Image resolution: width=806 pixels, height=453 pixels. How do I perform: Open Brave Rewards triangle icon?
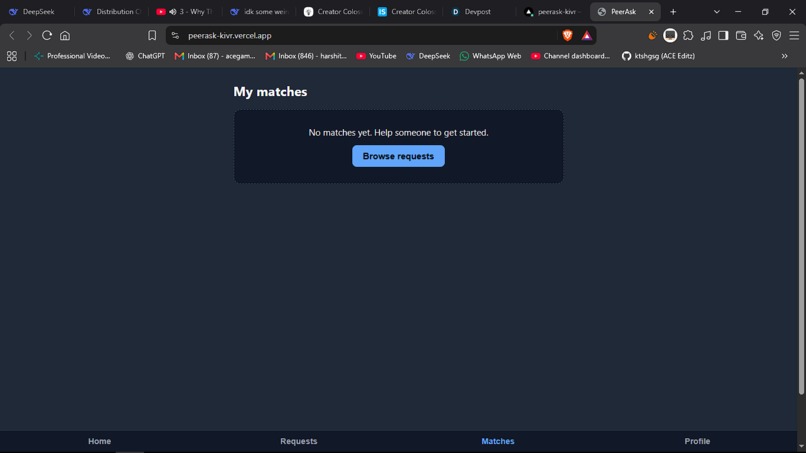point(587,35)
